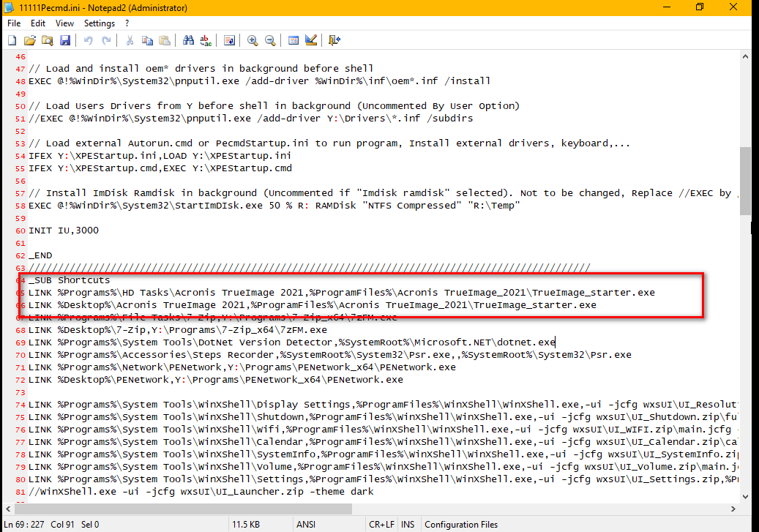Click the 11.5 KB file size field
The image size is (759, 532).
point(246,524)
